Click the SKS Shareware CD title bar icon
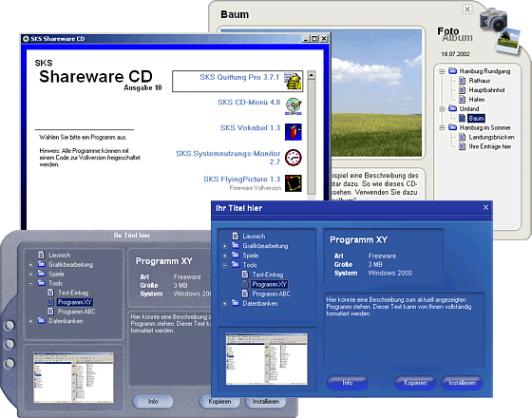Viewport: 532px width, 418px height. point(26,39)
